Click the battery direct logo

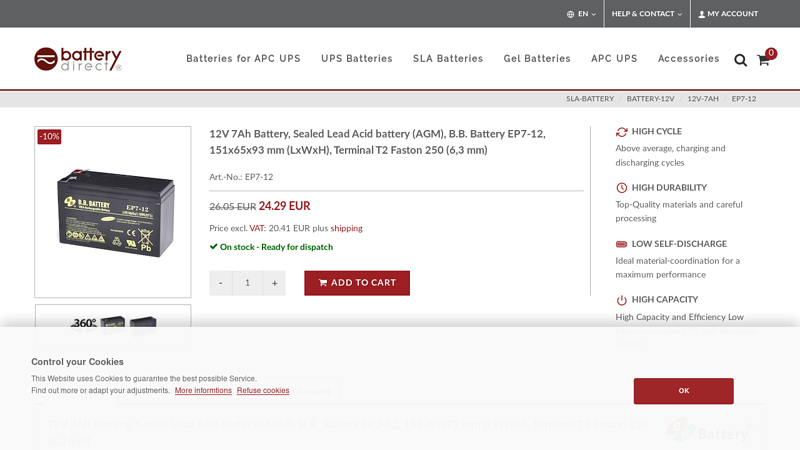point(78,59)
